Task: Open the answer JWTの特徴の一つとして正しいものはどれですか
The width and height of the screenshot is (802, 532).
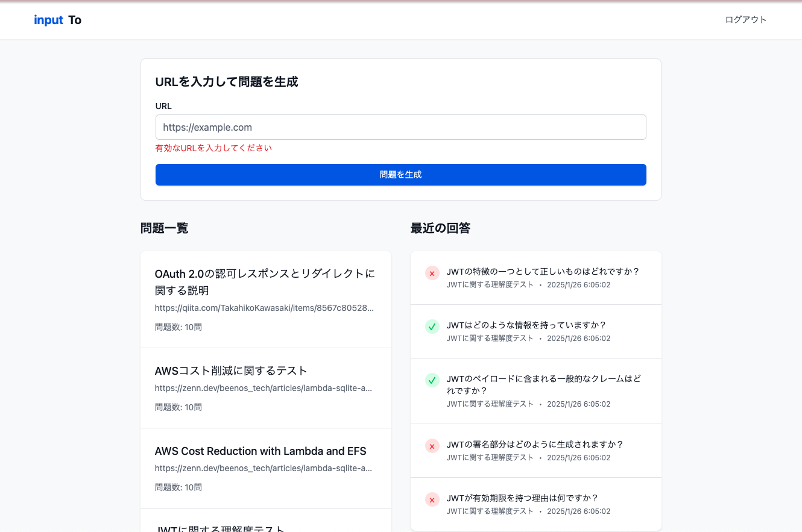Action: point(543,271)
